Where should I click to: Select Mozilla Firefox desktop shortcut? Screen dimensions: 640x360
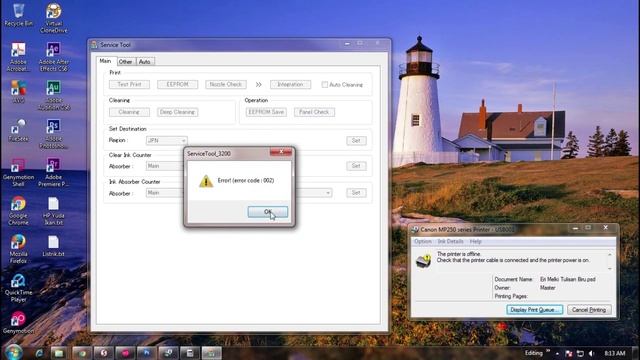click(x=18, y=249)
